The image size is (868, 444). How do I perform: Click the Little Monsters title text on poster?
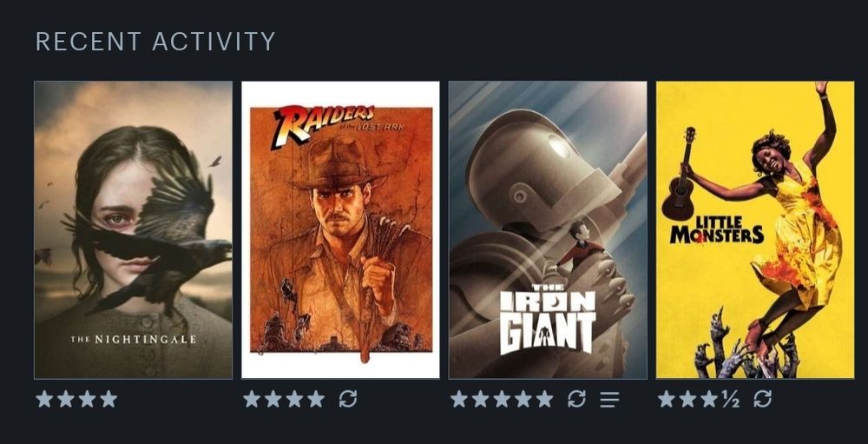(716, 230)
